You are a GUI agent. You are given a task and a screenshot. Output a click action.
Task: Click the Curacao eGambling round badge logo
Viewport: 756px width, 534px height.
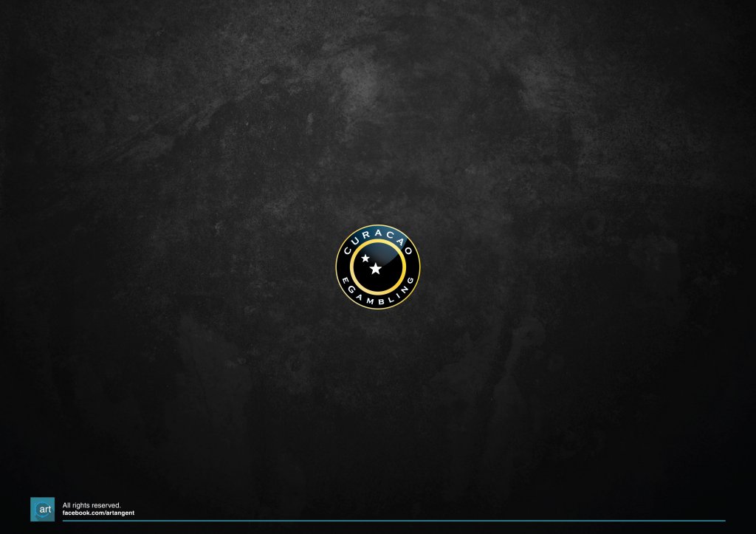coord(378,267)
